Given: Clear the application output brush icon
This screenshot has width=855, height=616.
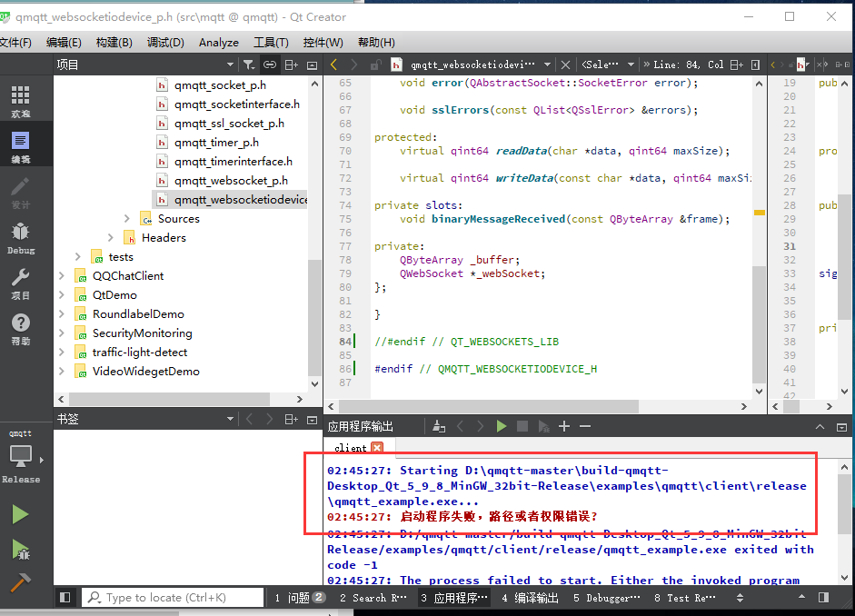Looking at the screenshot, I should (x=439, y=426).
